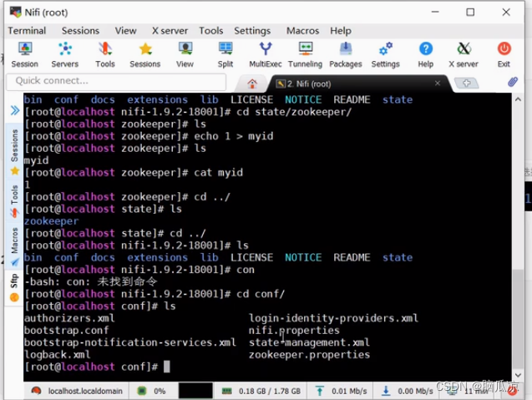This screenshot has height=400, width=532.
Task: Click the logback.xml file name
Action: pyautogui.click(x=58, y=355)
